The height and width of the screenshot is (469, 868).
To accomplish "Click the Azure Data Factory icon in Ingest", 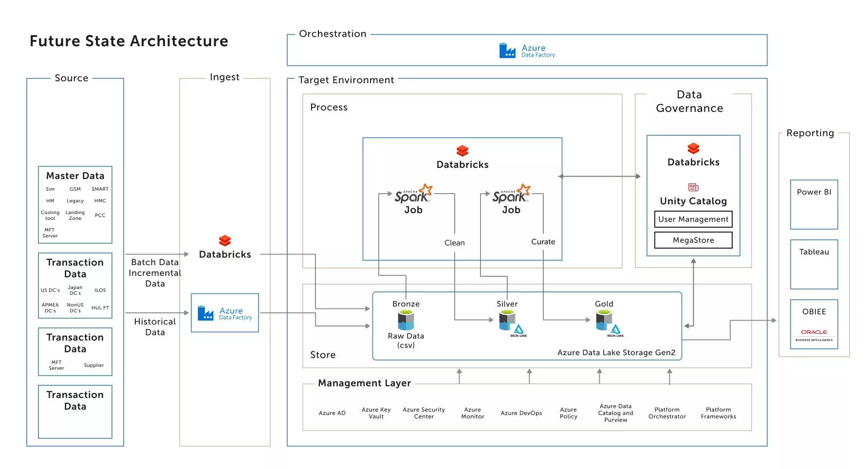I will [x=205, y=313].
